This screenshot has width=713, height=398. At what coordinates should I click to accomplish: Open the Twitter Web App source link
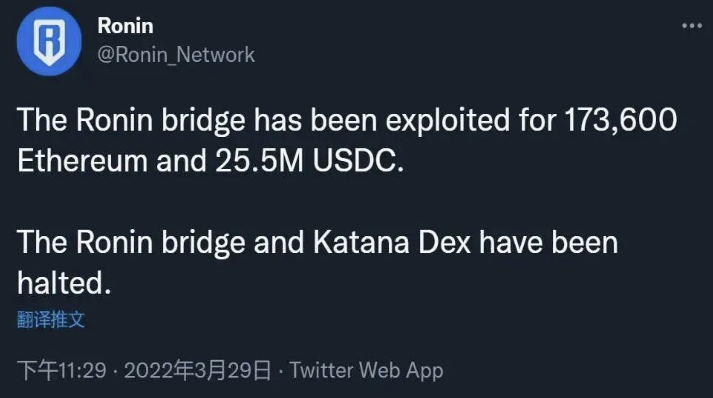(367, 370)
